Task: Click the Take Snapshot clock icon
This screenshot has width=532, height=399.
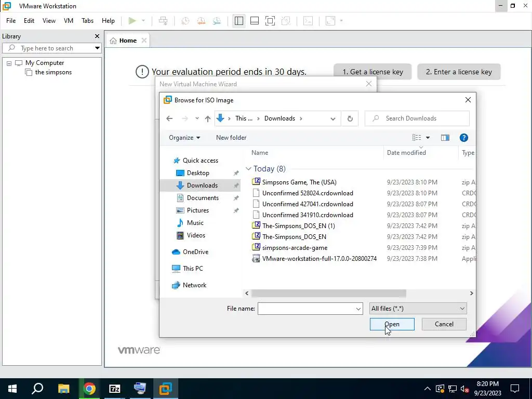Action: click(185, 21)
